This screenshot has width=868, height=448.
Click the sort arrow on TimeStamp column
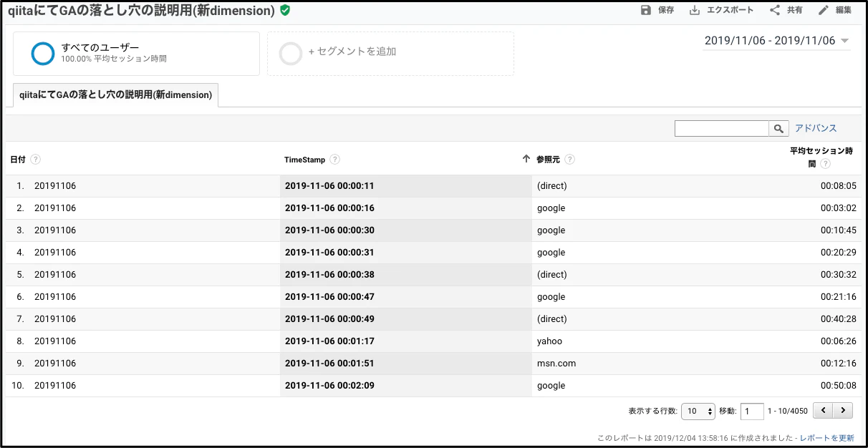coord(526,160)
